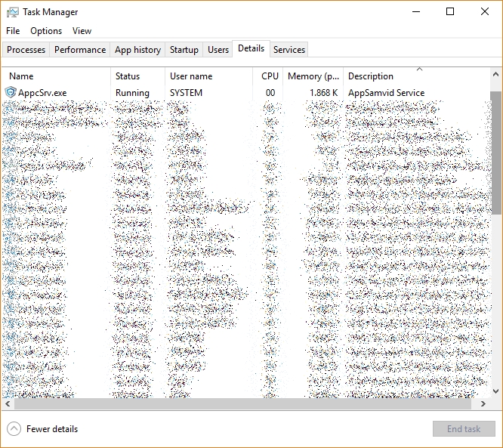Click the shield icon beside AppcSrv.exe

11,93
